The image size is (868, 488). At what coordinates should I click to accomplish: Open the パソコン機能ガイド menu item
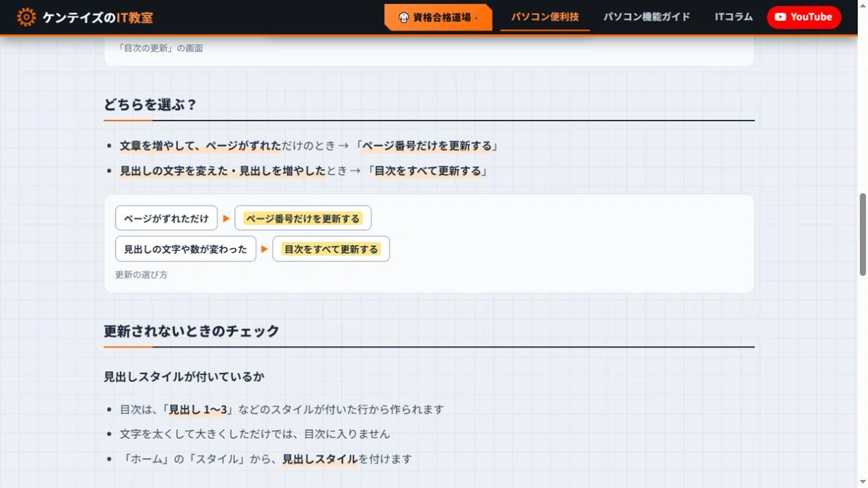point(647,17)
